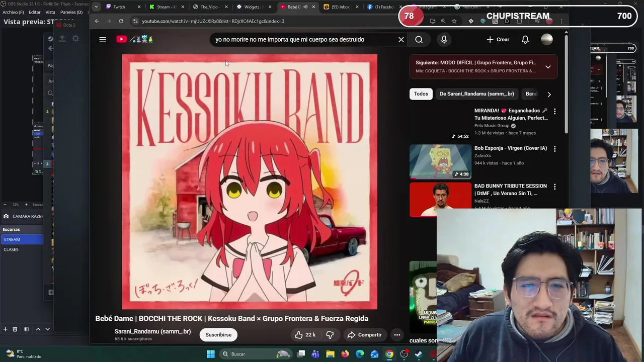The height and width of the screenshot is (362, 644).
Task: Go back with the browser back arrow
Action: pyautogui.click(x=97, y=21)
